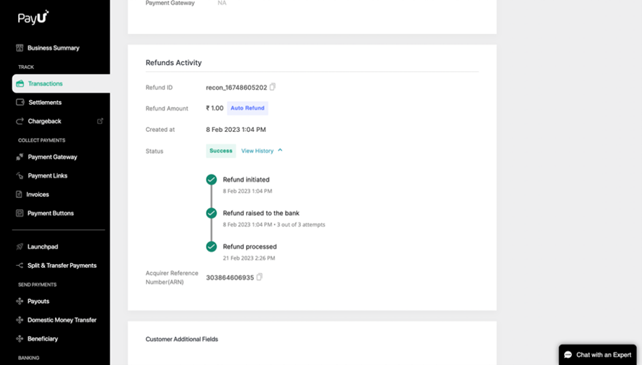Viewport: 642px width, 365px height.
Task: Click the PayU logo
Action: (x=33, y=17)
